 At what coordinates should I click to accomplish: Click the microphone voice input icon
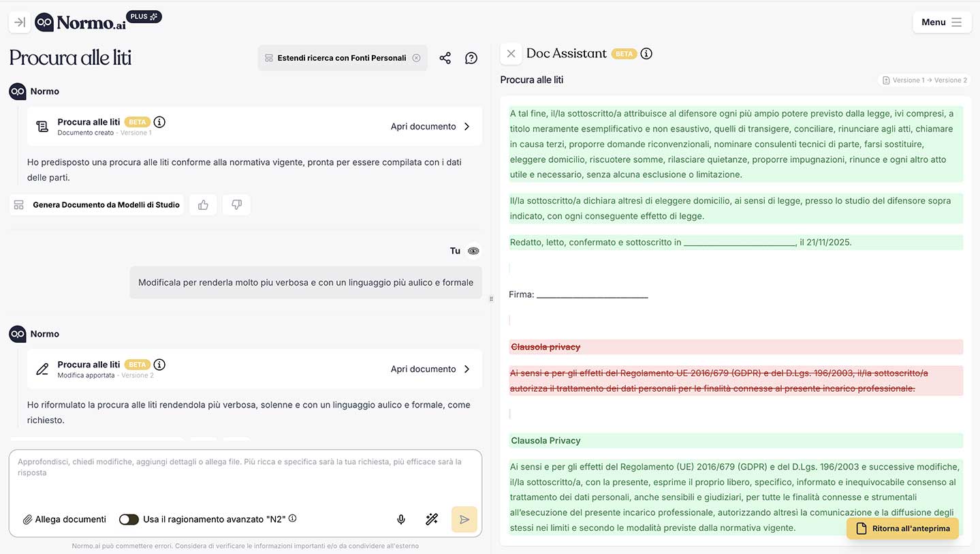(401, 519)
